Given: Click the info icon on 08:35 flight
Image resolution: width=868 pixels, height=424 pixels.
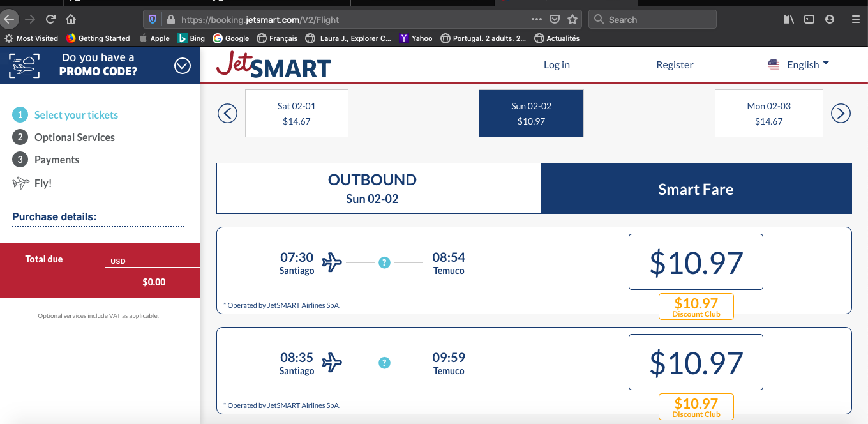Looking at the screenshot, I should 384,363.
